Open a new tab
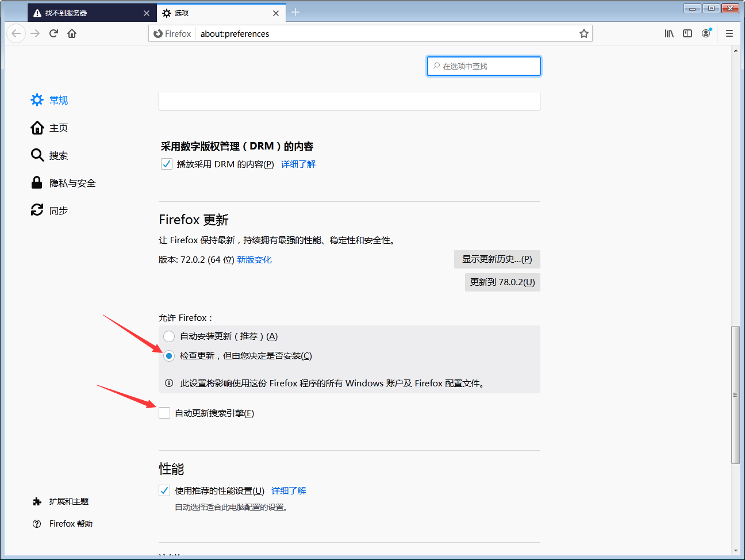745x560 pixels. [x=295, y=12]
